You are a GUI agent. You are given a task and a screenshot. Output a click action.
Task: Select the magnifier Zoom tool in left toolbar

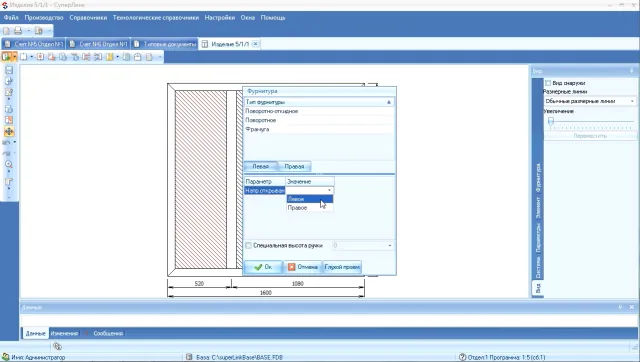[x=9, y=164]
